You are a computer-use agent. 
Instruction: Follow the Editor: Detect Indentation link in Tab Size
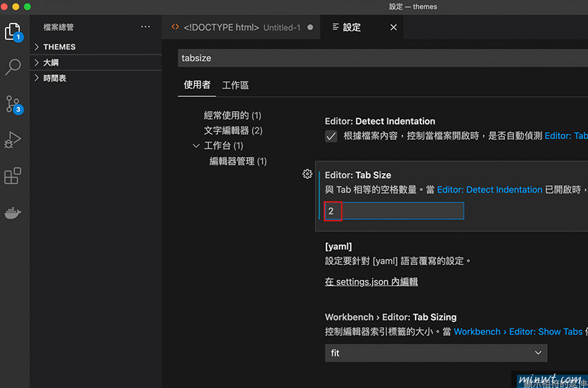(490, 190)
